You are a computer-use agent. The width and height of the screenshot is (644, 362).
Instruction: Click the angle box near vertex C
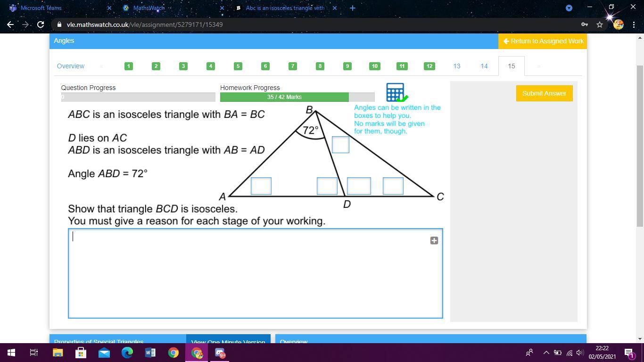tap(393, 186)
